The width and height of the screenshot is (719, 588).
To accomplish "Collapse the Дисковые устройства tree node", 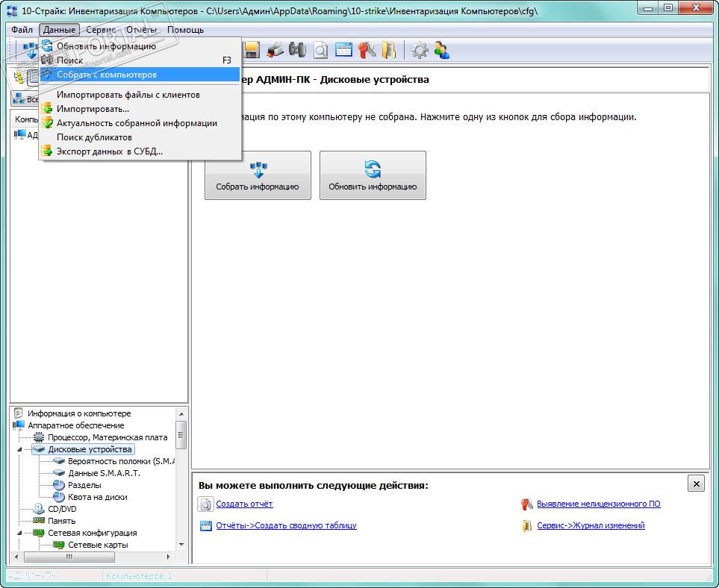I will tap(19, 450).
